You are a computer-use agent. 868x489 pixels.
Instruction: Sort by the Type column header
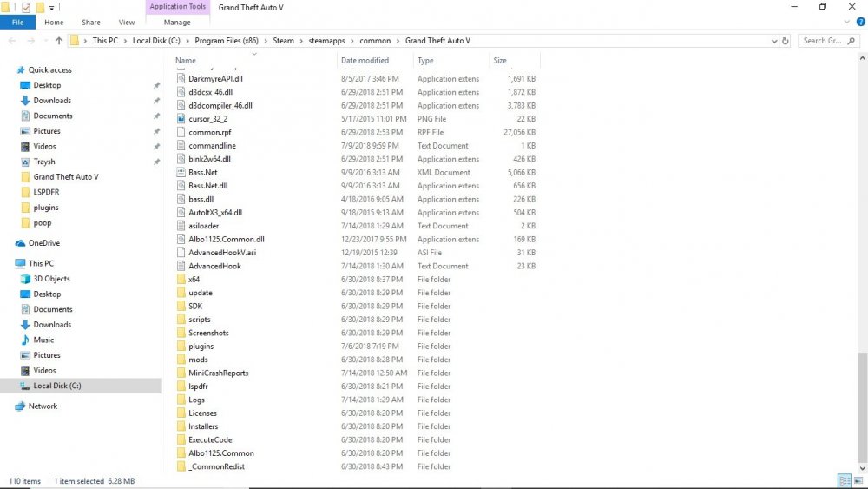pos(425,60)
